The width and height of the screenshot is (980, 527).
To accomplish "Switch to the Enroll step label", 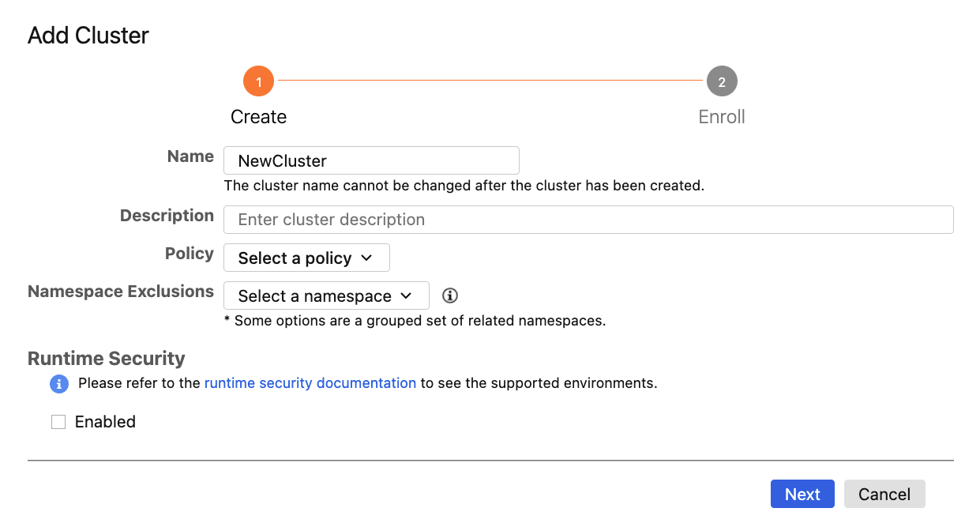I will coord(722,117).
